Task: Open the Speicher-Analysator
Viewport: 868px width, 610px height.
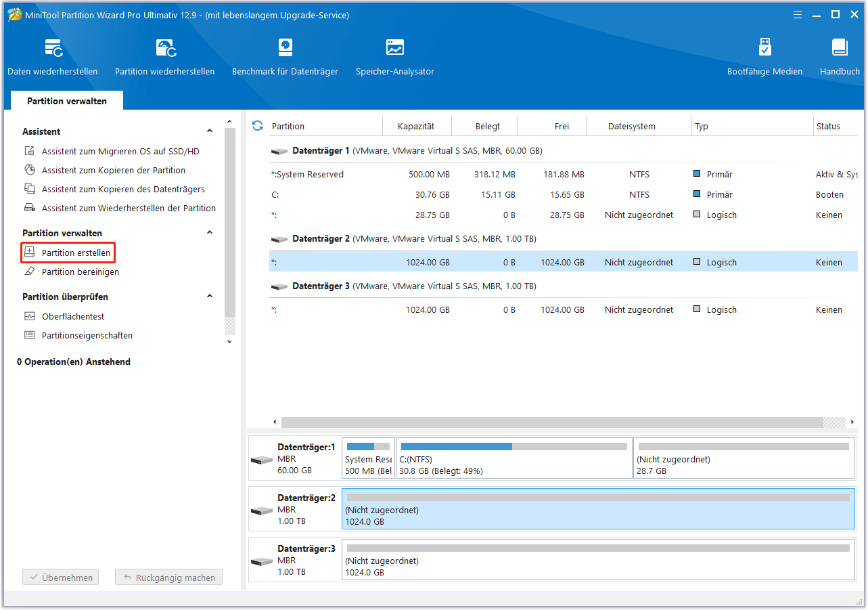Action: [395, 57]
